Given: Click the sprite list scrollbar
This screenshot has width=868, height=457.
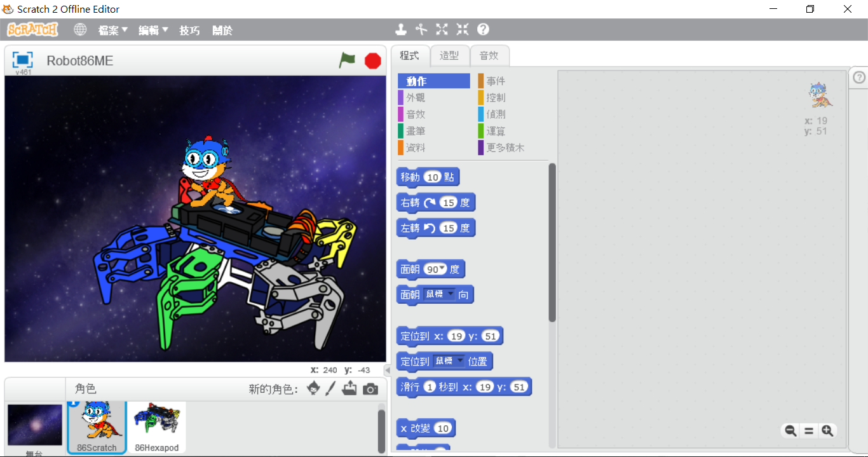Looking at the screenshot, I should pos(381,431).
